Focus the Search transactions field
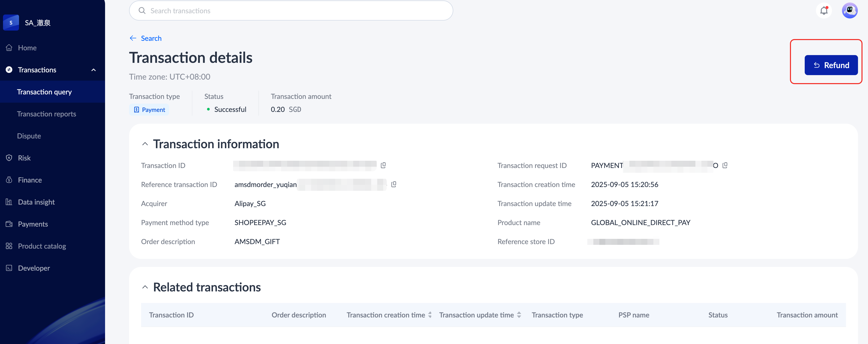This screenshot has width=868, height=344. [x=296, y=11]
